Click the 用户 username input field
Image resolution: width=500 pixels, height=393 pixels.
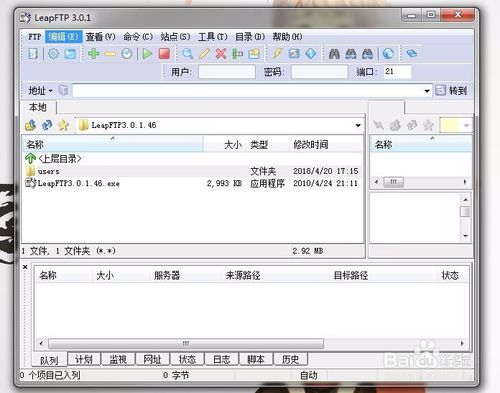[x=227, y=72]
